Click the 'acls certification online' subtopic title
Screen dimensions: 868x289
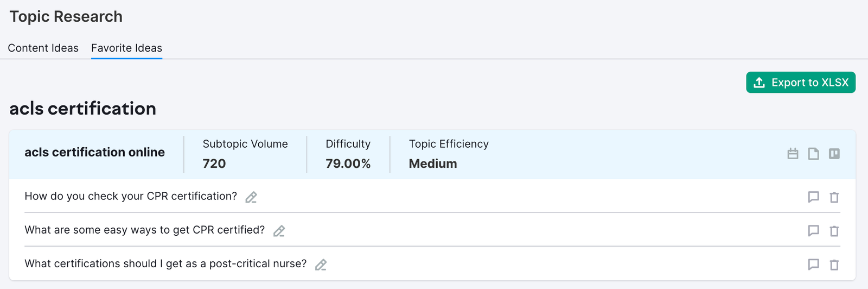click(94, 152)
